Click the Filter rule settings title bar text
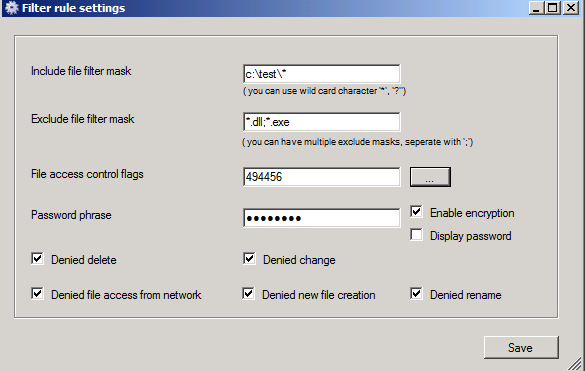The width and height of the screenshot is (586, 371). click(x=73, y=8)
